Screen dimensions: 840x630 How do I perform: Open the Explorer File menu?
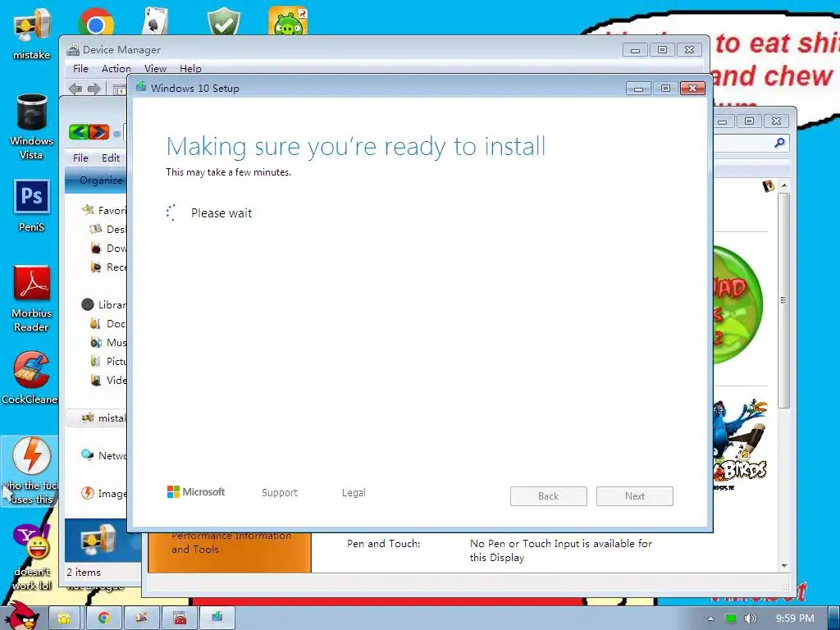[80, 158]
